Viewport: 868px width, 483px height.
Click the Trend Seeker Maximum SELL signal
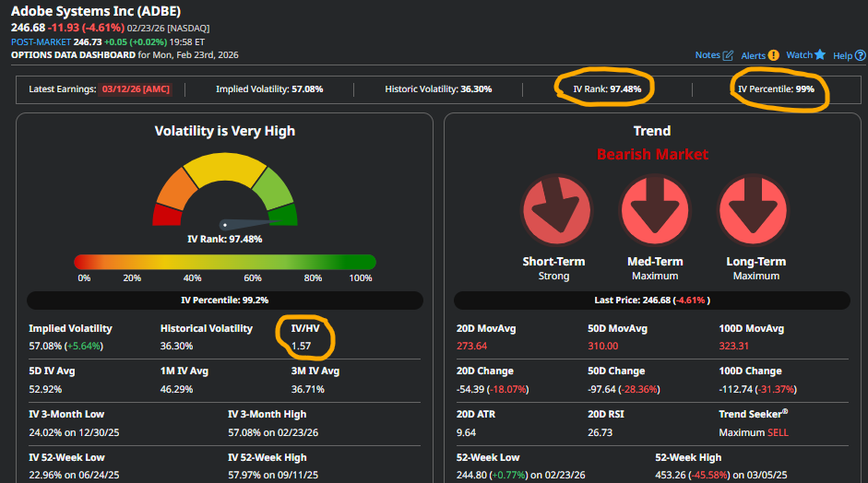pyautogui.click(x=754, y=432)
